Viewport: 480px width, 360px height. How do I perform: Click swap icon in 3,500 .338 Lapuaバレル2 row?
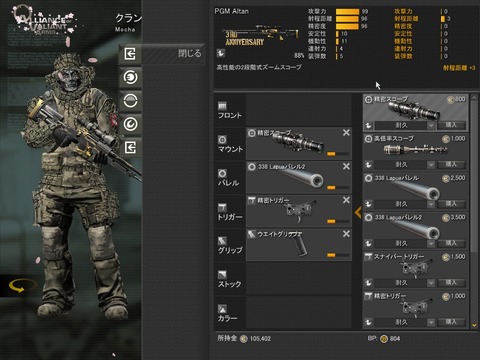coord(369,243)
